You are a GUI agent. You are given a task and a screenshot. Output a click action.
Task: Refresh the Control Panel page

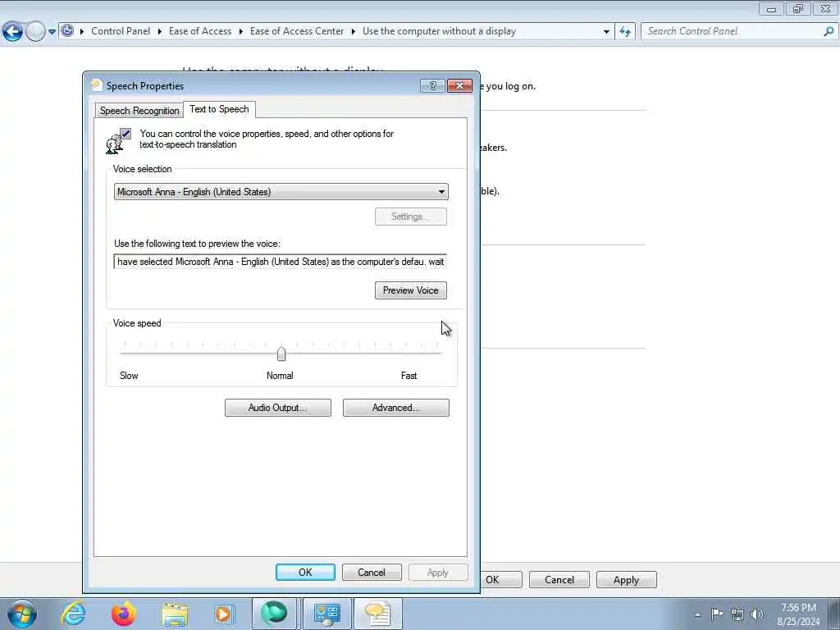tap(624, 32)
